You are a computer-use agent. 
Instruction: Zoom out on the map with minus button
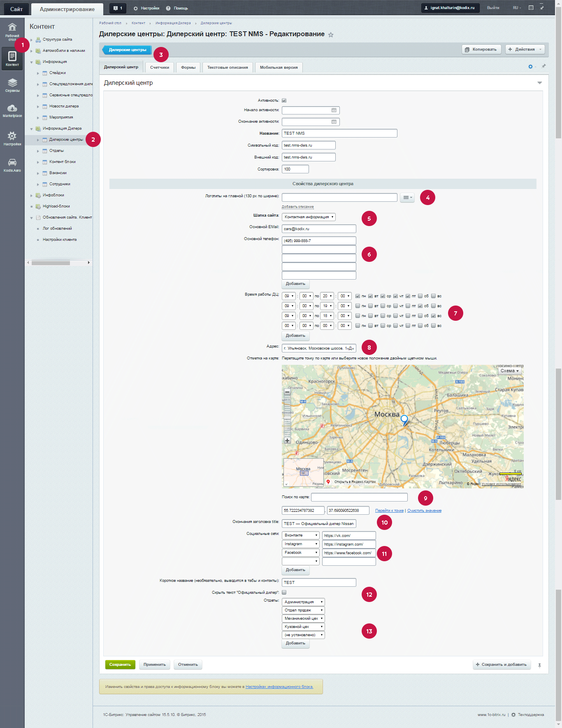click(x=287, y=392)
